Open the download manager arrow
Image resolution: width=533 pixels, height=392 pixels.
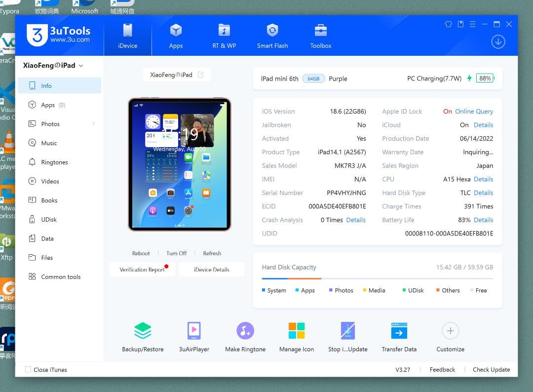pyautogui.click(x=498, y=42)
